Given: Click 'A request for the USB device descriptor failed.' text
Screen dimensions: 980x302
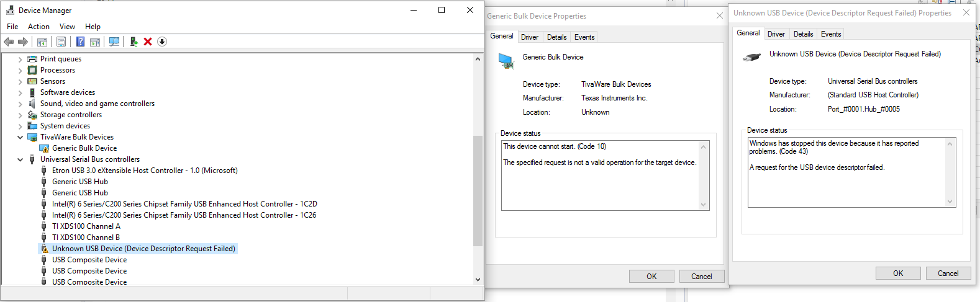Looking at the screenshot, I should pyautogui.click(x=817, y=167).
